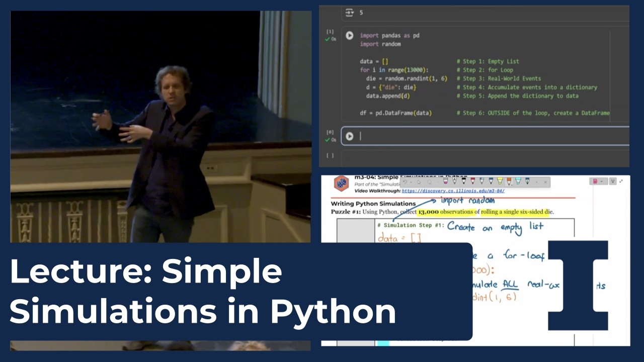Select the teal highlighter in the toolbar

point(518,181)
